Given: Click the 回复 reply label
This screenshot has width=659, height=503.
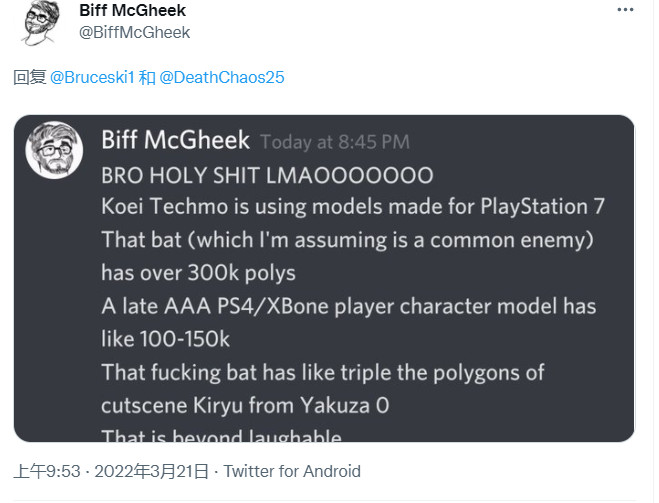Looking at the screenshot, I should (29, 77).
